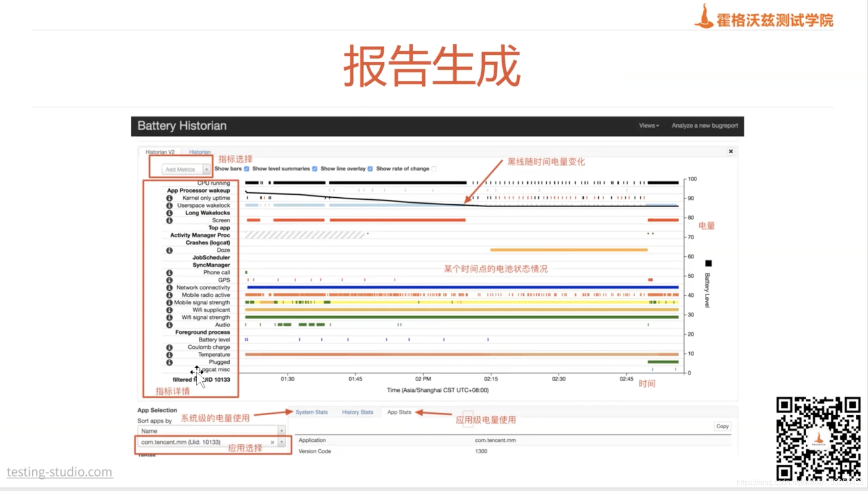Click info icon beside Temperature metric

[169, 355]
